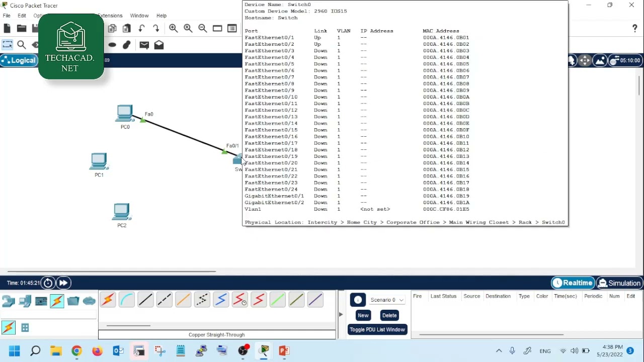Switch to the Logical workspace view

19,60
